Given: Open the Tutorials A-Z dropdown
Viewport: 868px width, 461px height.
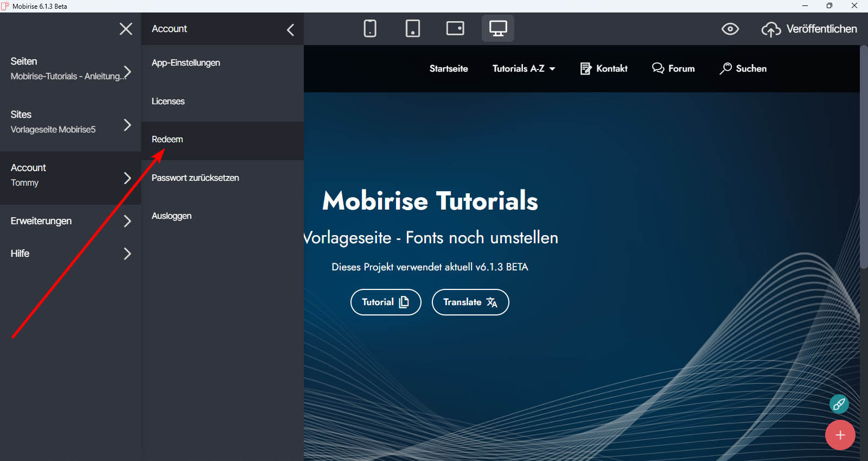Looking at the screenshot, I should click(524, 68).
